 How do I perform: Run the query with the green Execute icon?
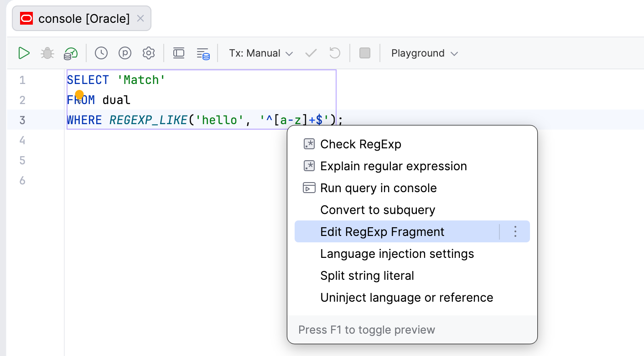[24, 53]
